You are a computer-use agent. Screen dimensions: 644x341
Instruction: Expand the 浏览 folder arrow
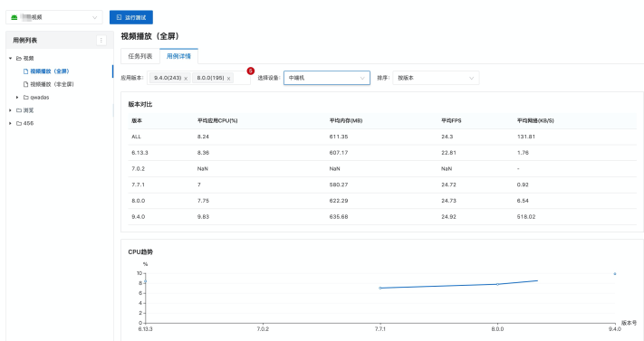(x=11, y=110)
